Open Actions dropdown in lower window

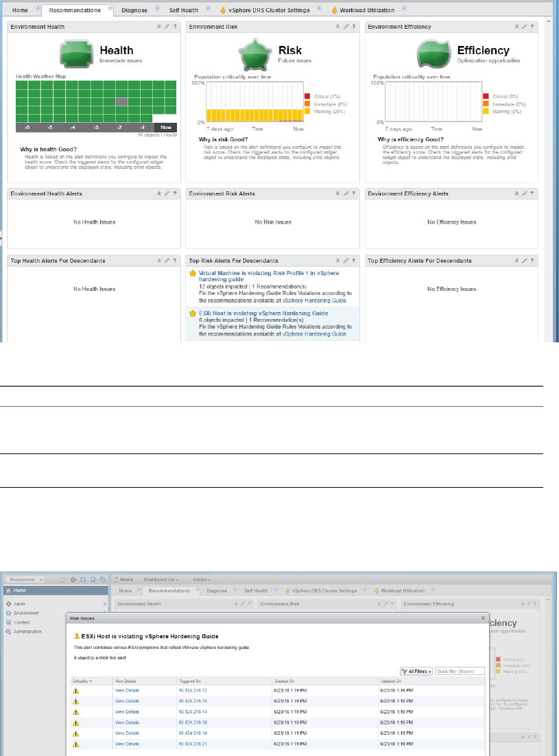coord(202,580)
